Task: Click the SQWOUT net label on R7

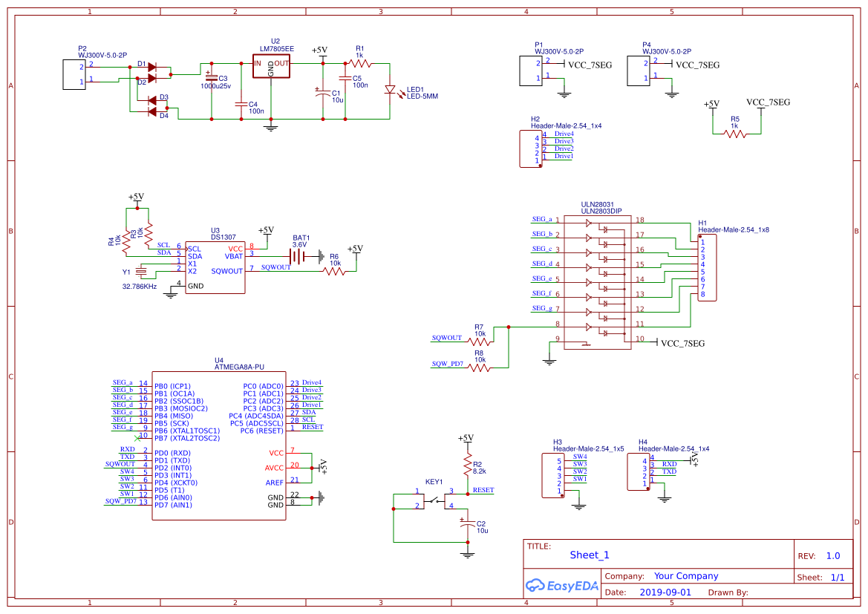Action: (x=445, y=338)
